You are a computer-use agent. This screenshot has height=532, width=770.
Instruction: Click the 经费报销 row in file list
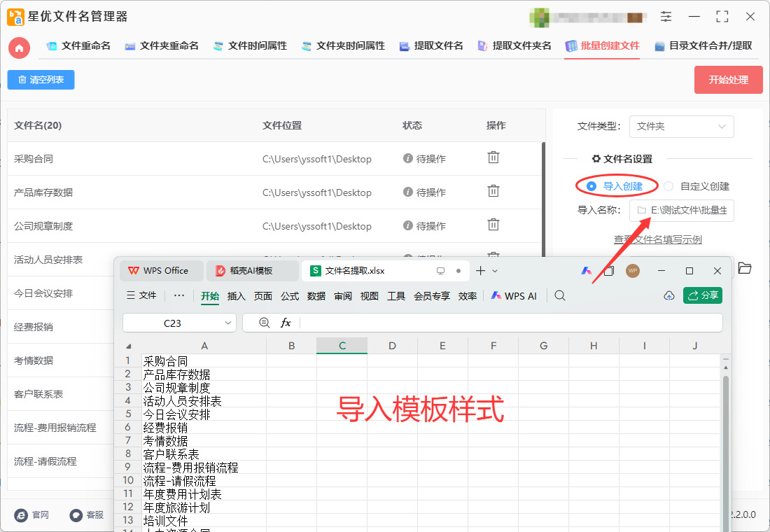(x=62, y=327)
